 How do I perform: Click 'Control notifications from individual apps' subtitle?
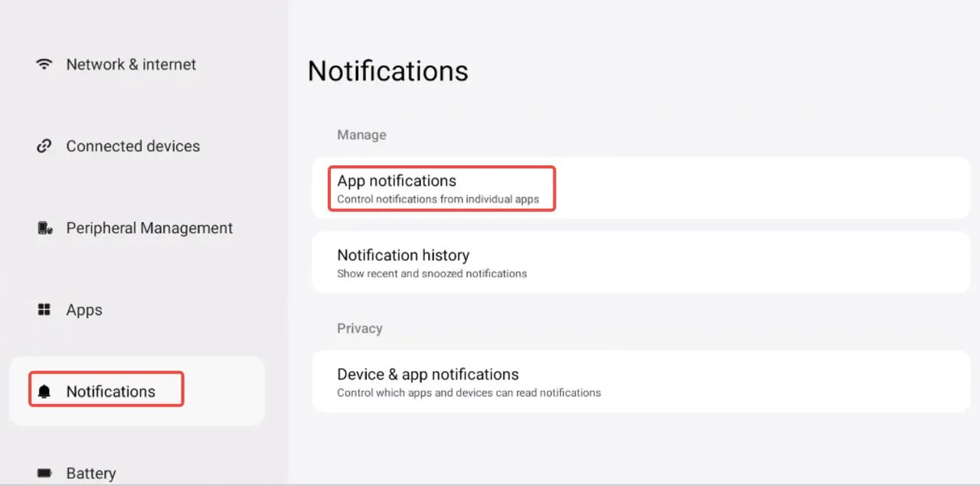coord(438,200)
